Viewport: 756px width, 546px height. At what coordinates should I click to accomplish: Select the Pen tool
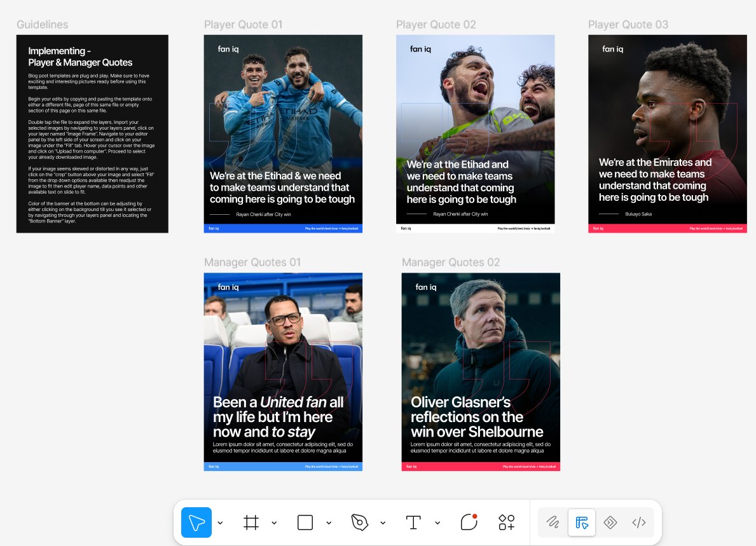pyautogui.click(x=360, y=522)
